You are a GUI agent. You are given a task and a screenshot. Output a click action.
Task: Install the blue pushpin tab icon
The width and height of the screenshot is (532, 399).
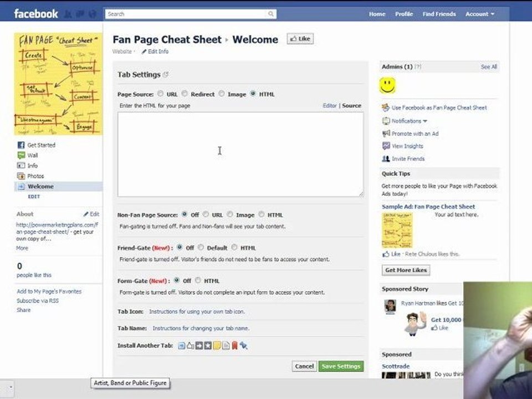[243, 346]
